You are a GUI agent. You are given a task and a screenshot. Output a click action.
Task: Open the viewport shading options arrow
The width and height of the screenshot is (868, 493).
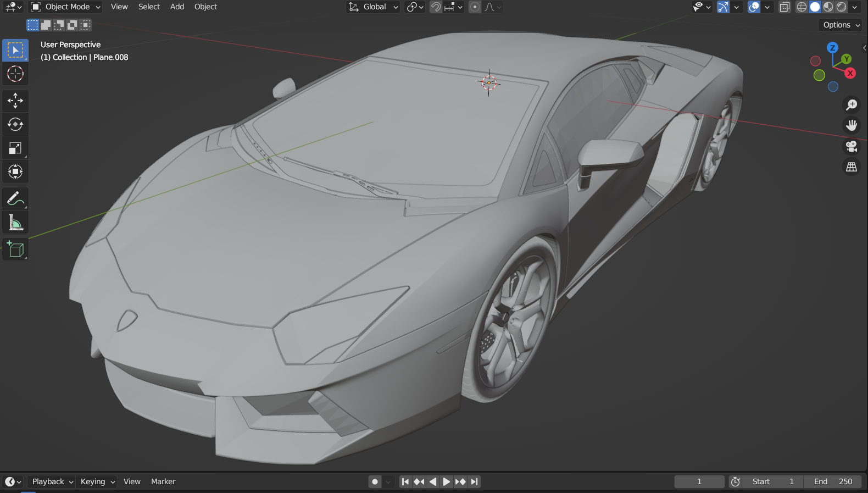tap(855, 7)
